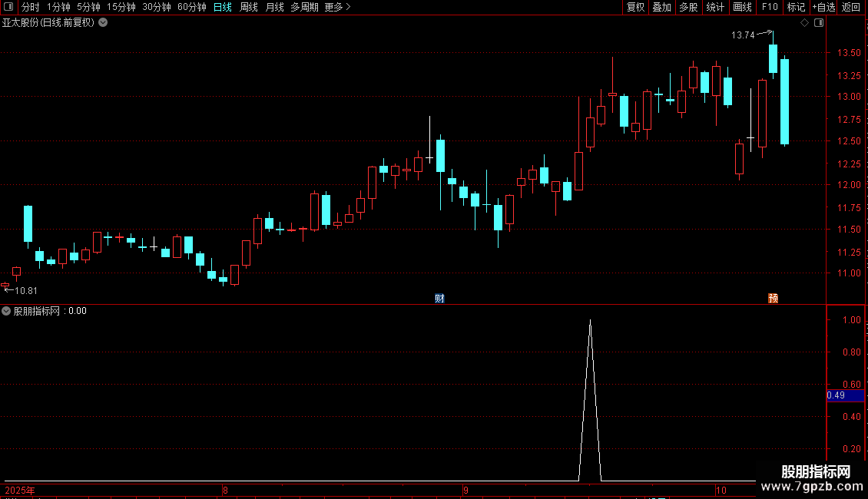Click the 12.00 price axis label
Image resolution: width=868 pixels, height=499 pixels.
pos(849,185)
